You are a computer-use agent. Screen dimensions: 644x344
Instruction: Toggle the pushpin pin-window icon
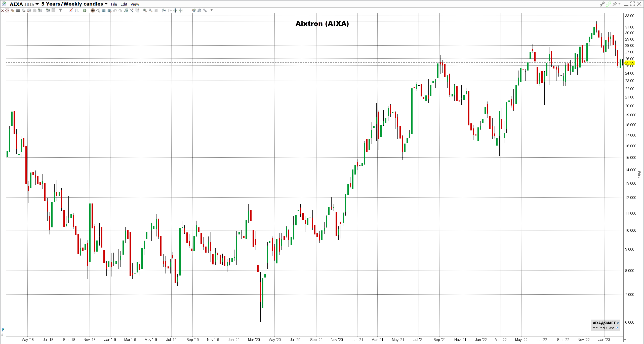tap(615, 4)
